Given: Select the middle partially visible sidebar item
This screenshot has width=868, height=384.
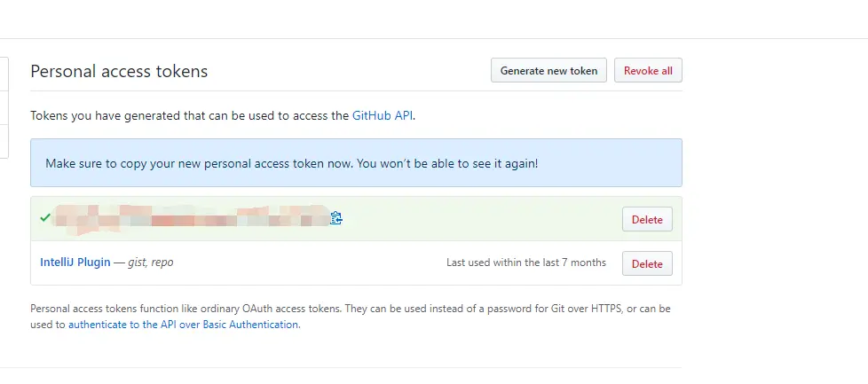Looking at the screenshot, I should click(x=4, y=107).
